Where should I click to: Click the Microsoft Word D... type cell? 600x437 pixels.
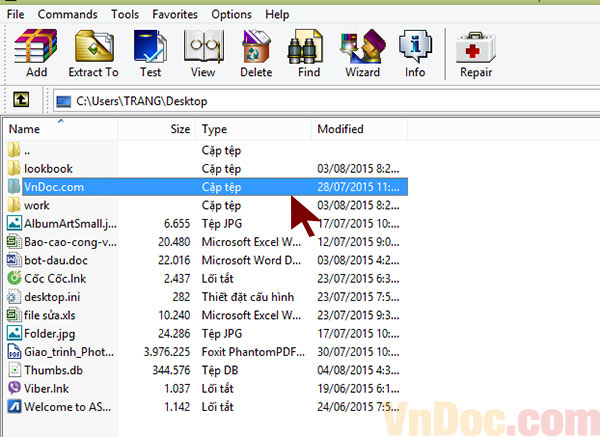coord(251,260)
